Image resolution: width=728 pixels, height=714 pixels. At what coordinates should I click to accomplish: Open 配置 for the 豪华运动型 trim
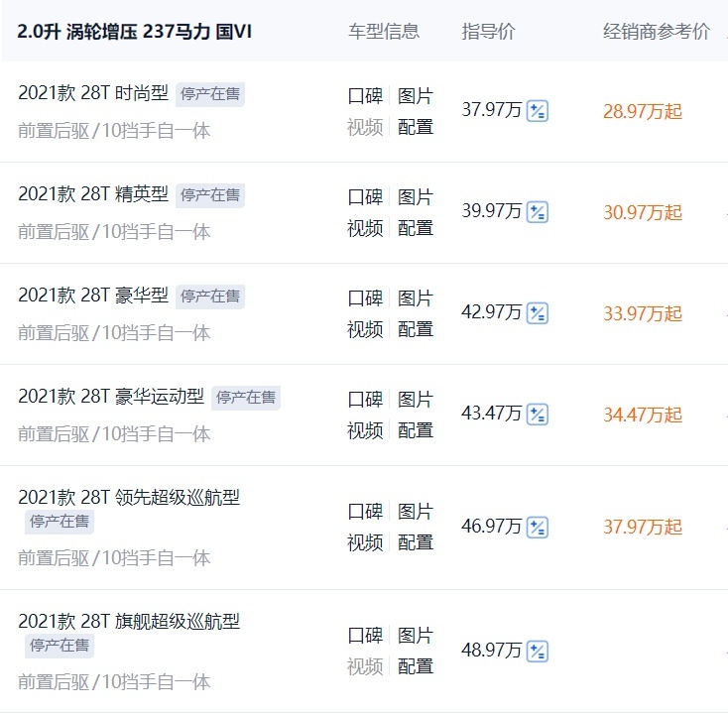tap(416, 430)
